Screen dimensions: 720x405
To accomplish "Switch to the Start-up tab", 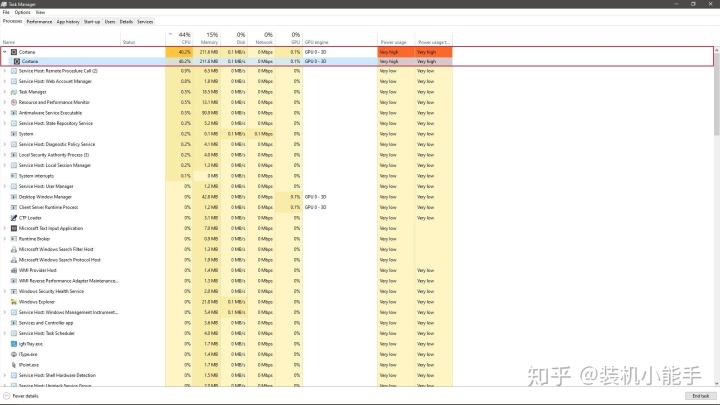I will tap(92, 22).
